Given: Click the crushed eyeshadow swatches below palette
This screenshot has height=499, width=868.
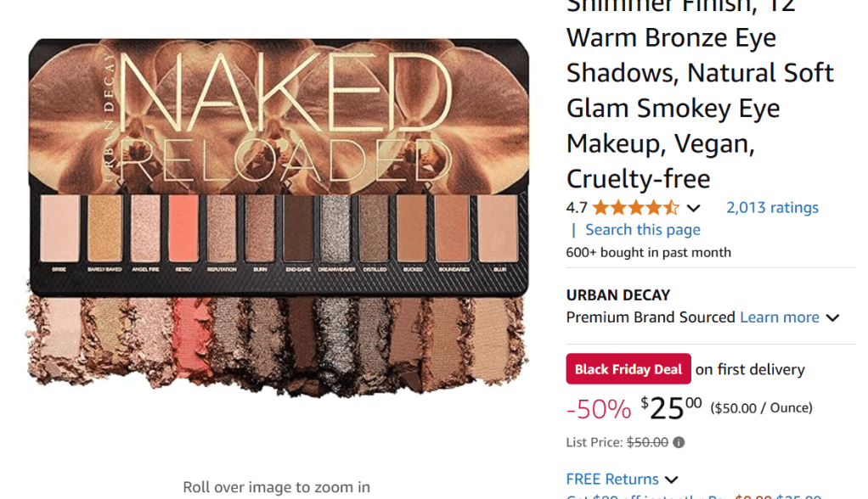Looking at the screenshot, I should [277, 341].
